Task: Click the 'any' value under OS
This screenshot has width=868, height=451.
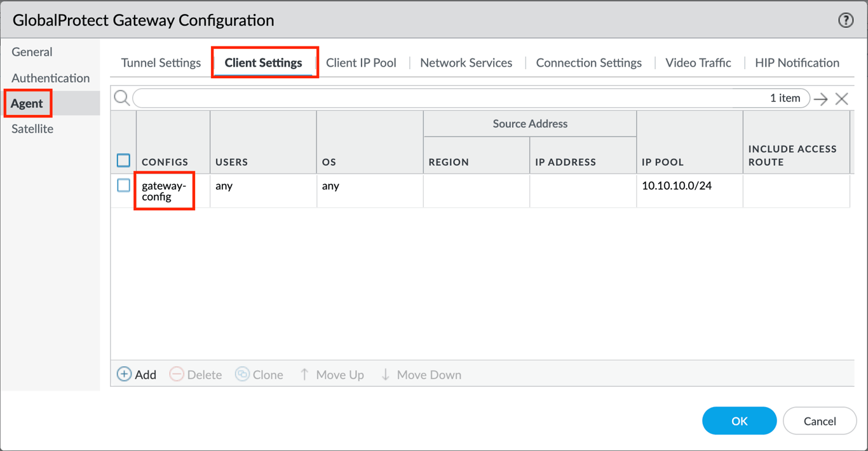Action: [x=330, y=186]
